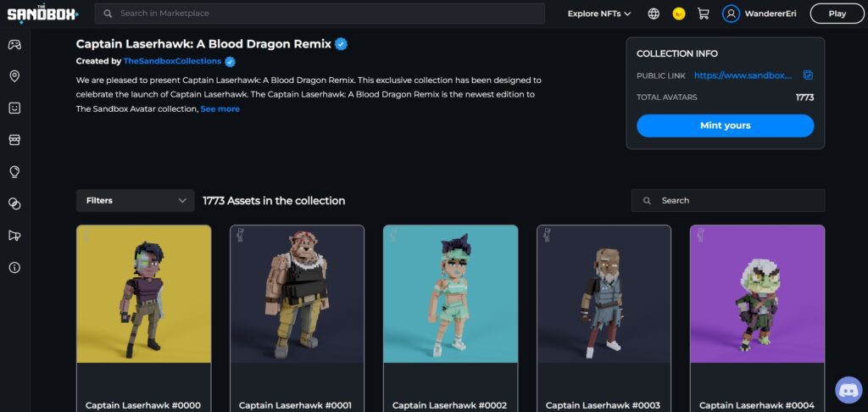The image size is (868, 412).
Task: Click verified badge beside TheSandboxCollections
Action: (x=230, y=62)
